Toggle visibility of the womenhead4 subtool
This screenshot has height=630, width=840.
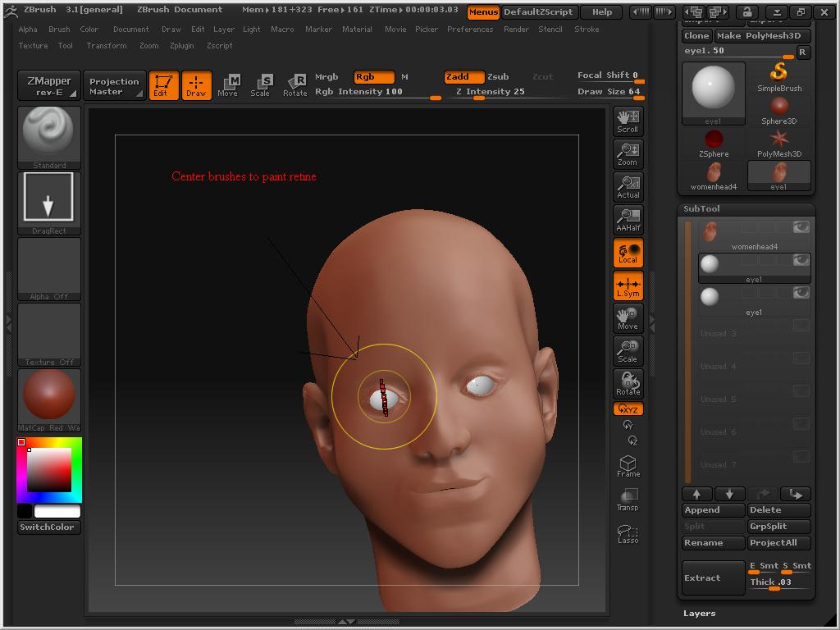click(802, 227)
